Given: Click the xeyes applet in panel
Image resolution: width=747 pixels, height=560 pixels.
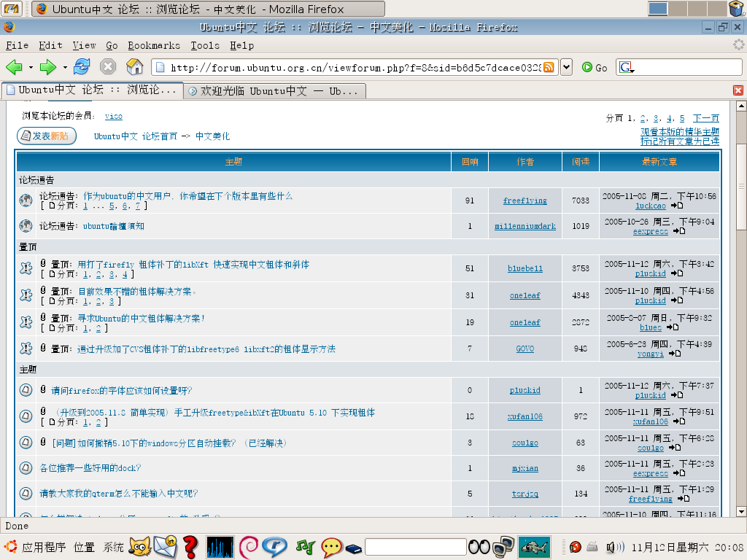Looking at the screenshot, I should pos(479,547).
